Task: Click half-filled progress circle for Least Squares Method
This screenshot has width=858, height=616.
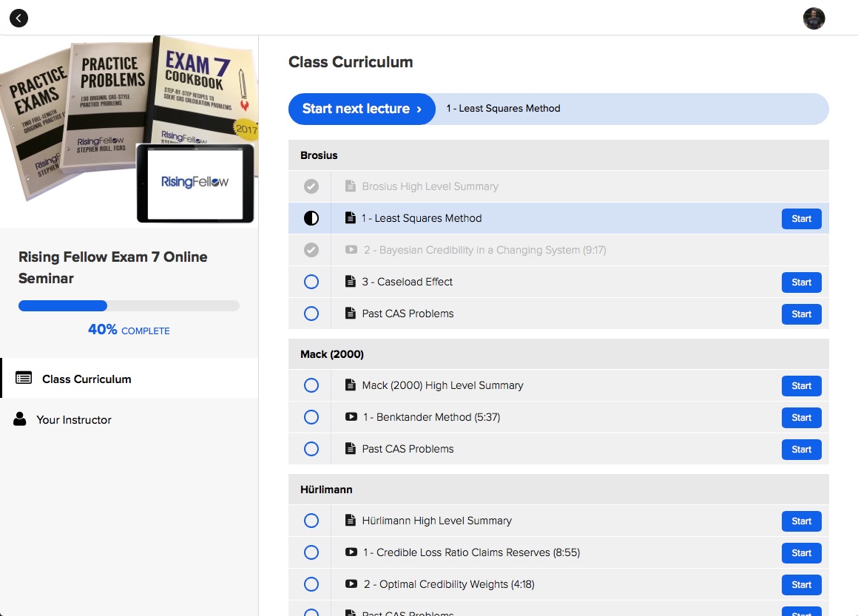Action: (x=311, y=218)
